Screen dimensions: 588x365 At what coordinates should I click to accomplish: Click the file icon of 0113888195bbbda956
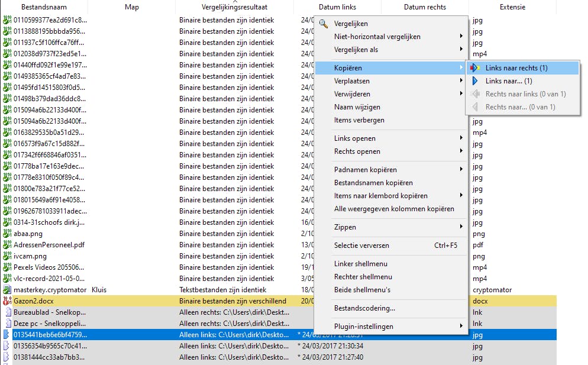tap(7, 31)
